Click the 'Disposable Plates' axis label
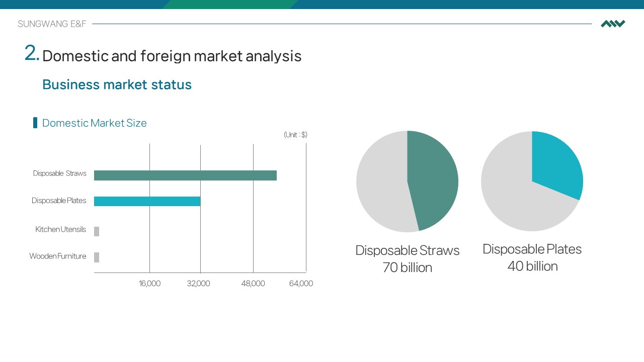The width and height of the screenshot is (644, 362). pyautogui.click(x=59, y=201)
